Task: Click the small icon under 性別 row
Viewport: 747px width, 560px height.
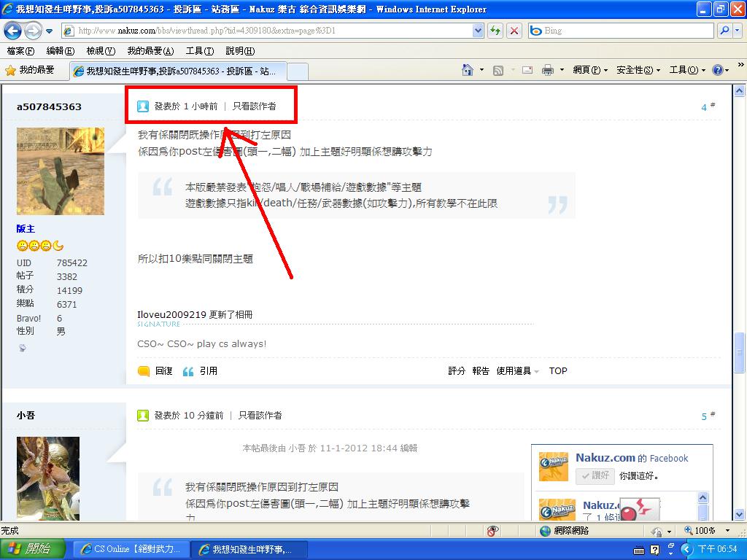Action: (22, 348)
